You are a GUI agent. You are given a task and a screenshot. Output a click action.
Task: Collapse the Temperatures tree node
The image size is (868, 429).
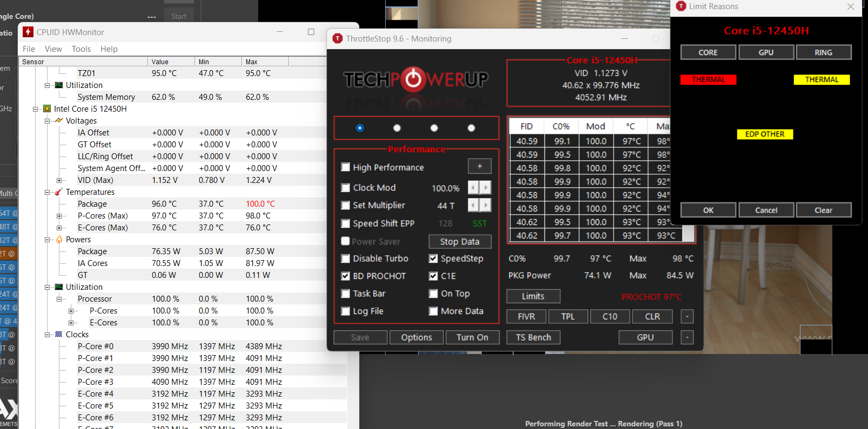coord(47,192)
